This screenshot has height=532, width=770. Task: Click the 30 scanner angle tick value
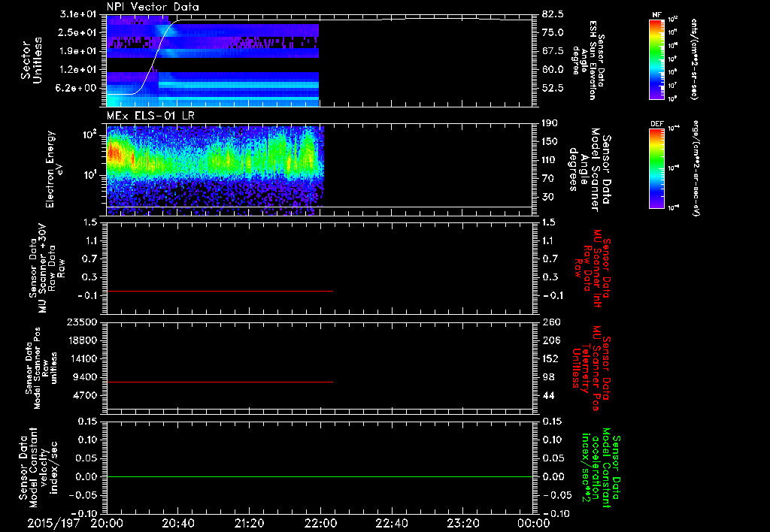[547, 197]
